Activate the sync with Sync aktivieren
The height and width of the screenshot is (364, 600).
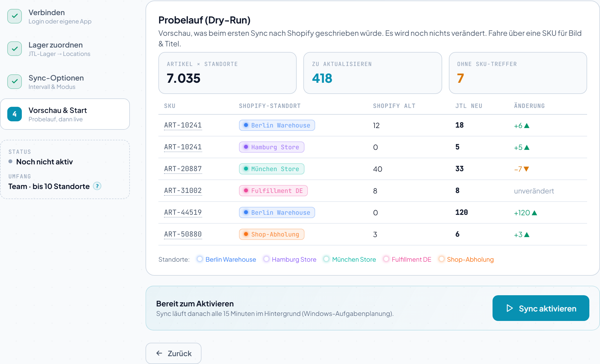tap(541, 308)
